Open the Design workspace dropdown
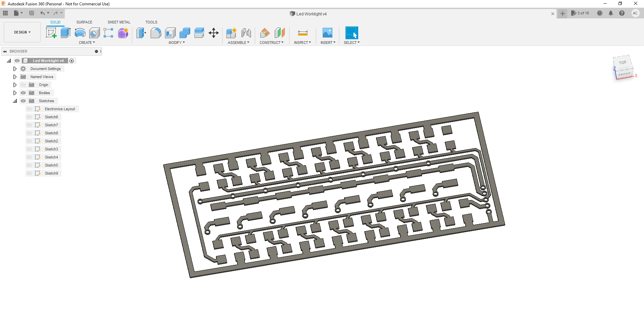The width and height of the screenshot is (644, 322). click(22, 32)
